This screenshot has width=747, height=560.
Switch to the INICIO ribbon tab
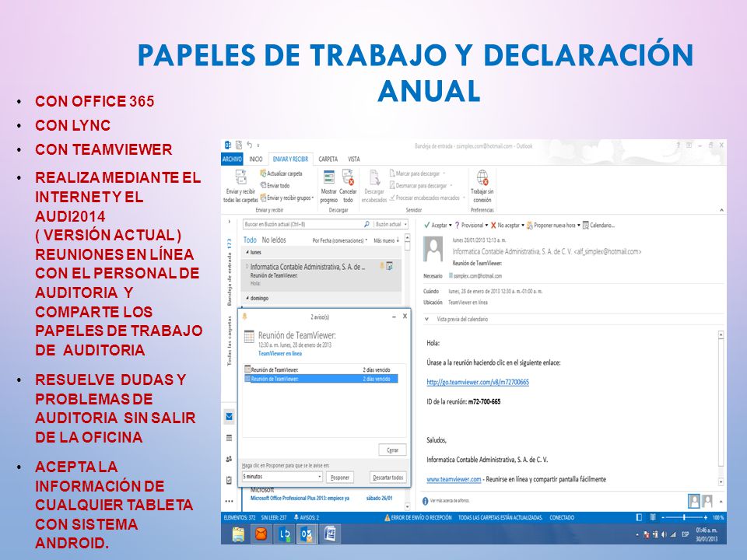[x=256, y=159]
